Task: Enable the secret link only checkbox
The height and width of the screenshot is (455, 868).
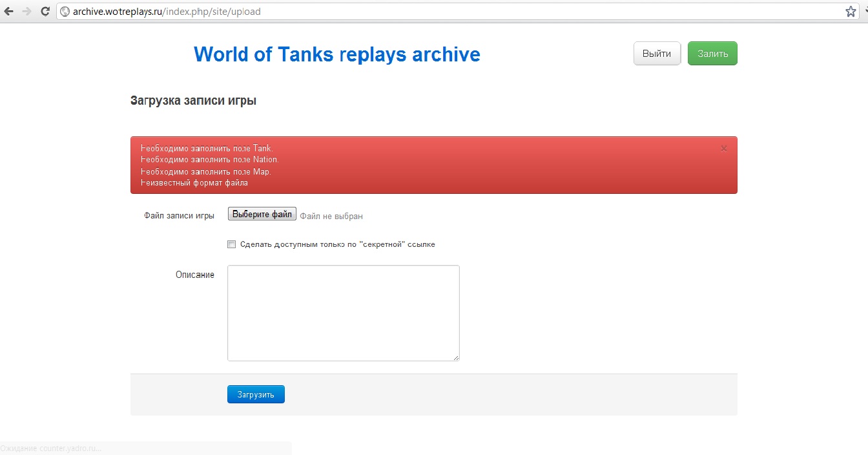Action: pos(231,244)
